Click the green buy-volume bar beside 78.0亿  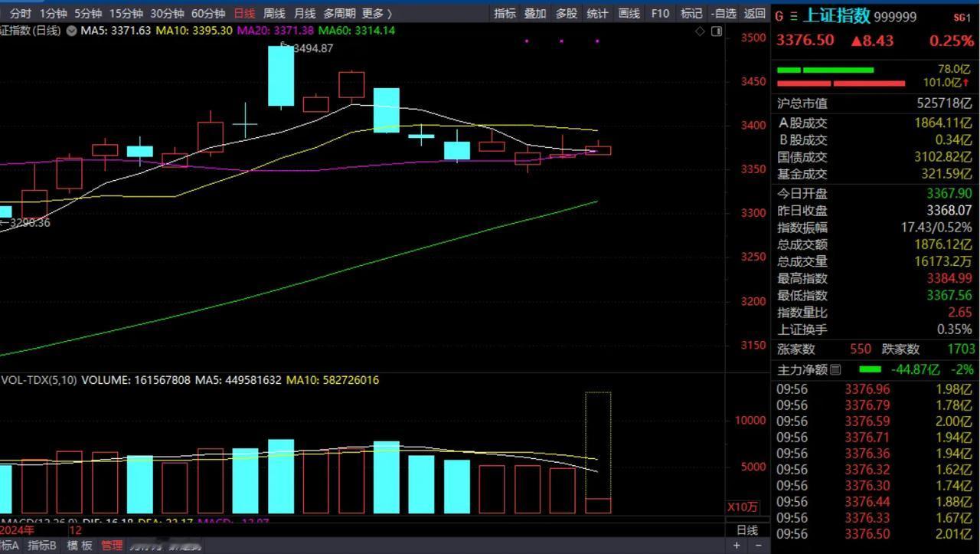click(x=825, y=70)
